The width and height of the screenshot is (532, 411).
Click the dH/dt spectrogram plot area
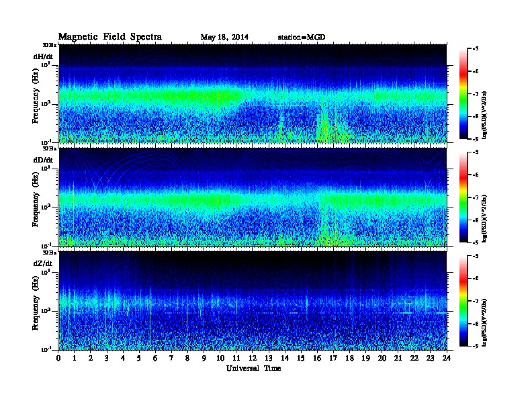point(253,93)
